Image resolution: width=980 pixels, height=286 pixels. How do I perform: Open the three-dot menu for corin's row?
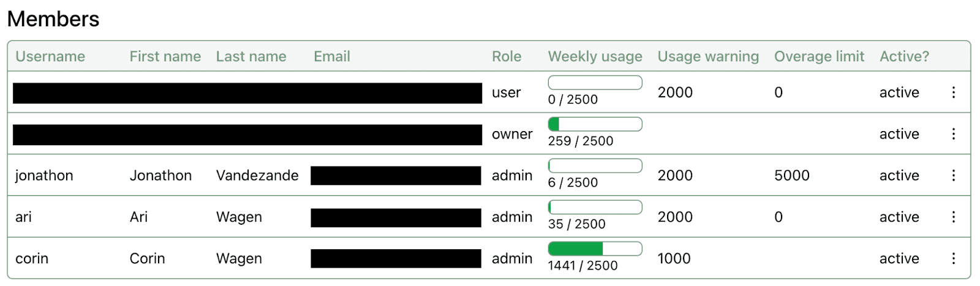coord(953,258)
